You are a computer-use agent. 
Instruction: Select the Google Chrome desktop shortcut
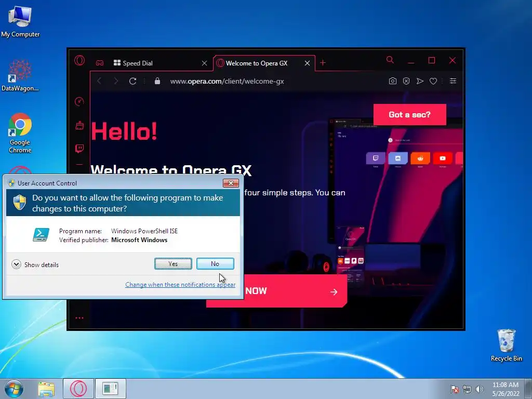[x=20, y=132]
